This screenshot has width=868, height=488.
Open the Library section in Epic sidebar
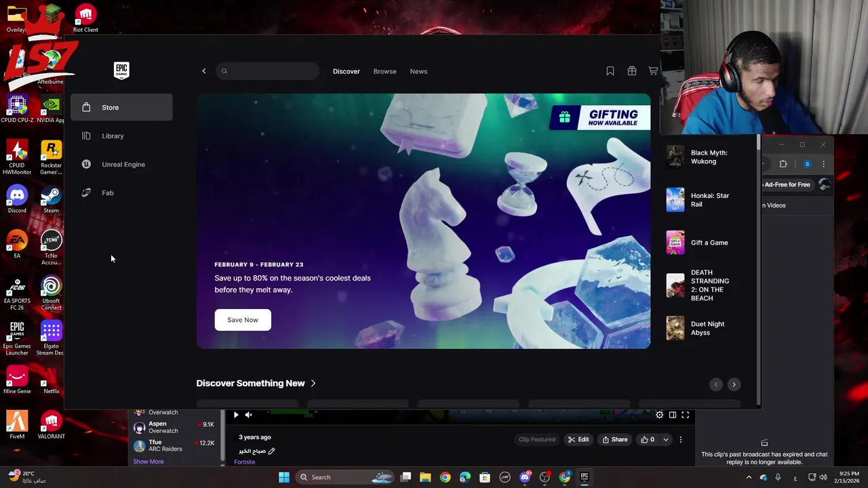[x=121, y=136]
